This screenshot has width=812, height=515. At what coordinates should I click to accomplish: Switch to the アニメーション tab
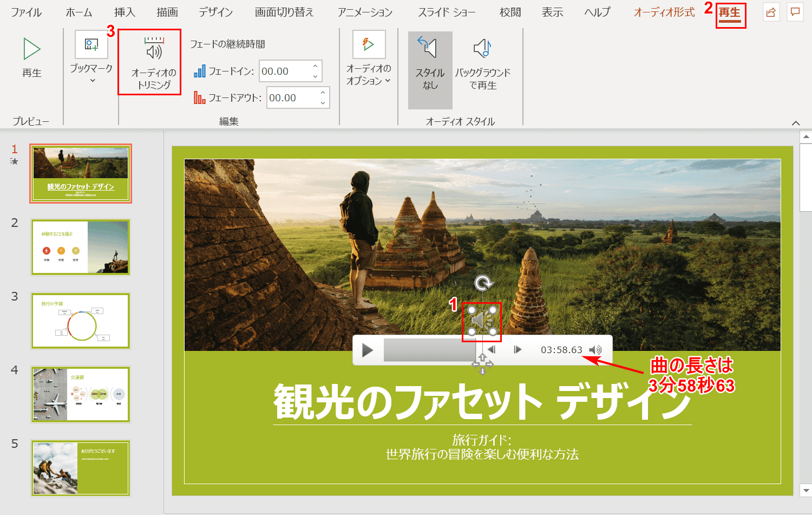click(365, 12)
